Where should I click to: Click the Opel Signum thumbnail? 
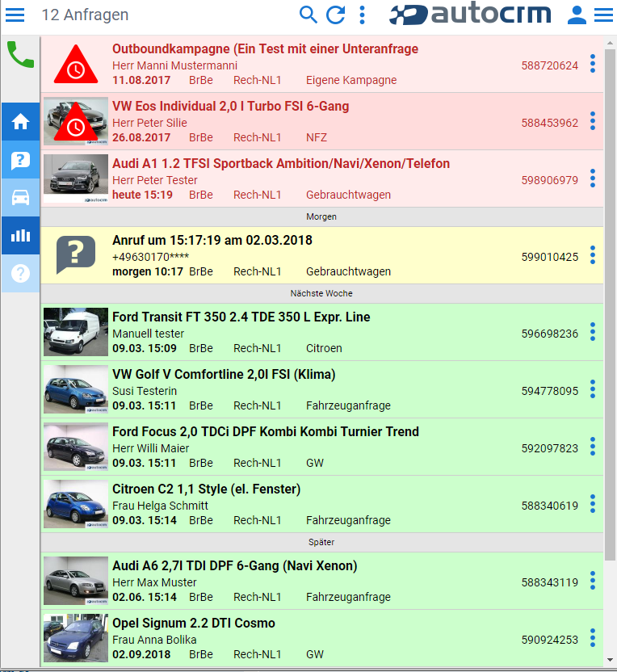76,639
